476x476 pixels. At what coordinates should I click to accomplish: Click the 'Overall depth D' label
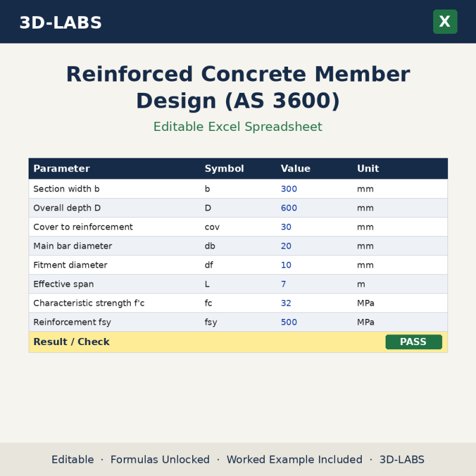coord(67,208)
